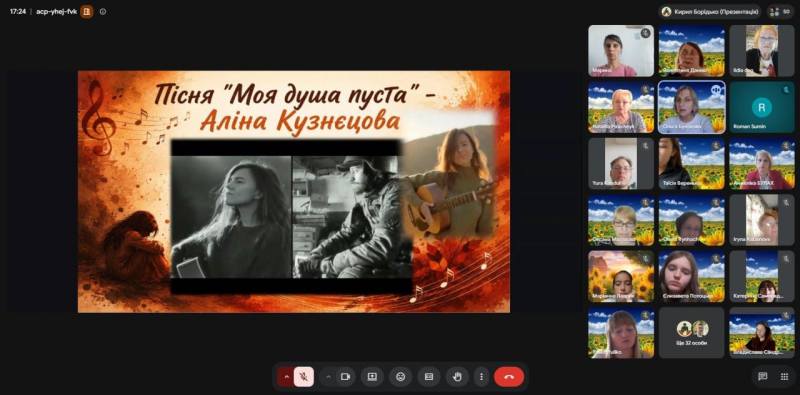Unmute the microphone button
The image size is (800, 395).
pos(304,377)
